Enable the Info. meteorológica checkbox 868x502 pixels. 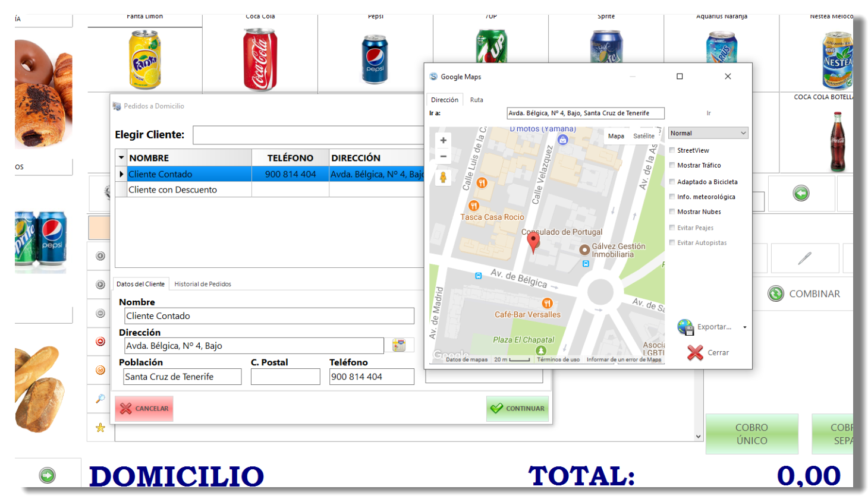coord(672,197)
